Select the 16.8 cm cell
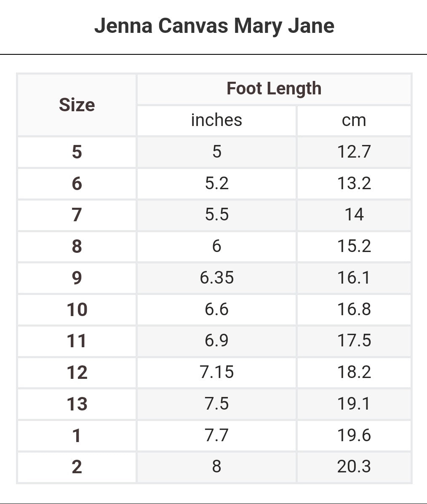This screenshot has width=427, height=504. tap(354, 309)
